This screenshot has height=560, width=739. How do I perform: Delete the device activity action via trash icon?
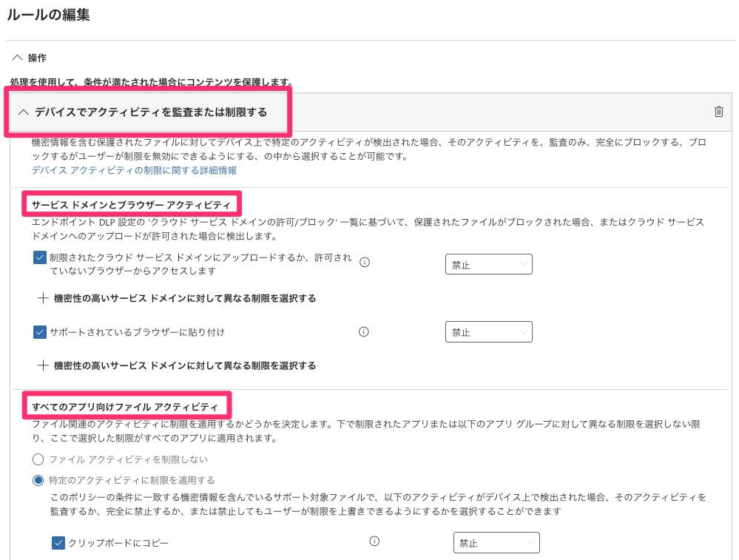[718, 112]
